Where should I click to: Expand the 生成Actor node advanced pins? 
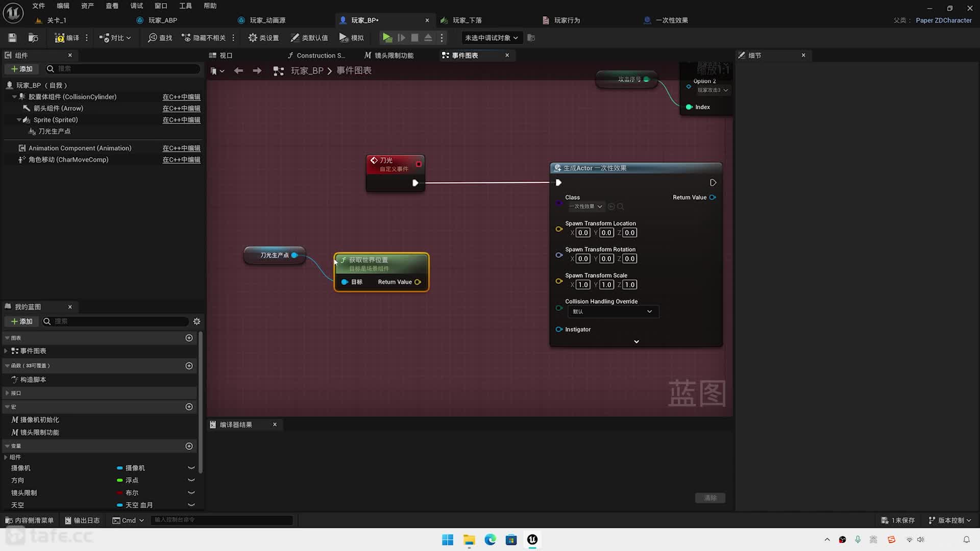click(636, 342)
